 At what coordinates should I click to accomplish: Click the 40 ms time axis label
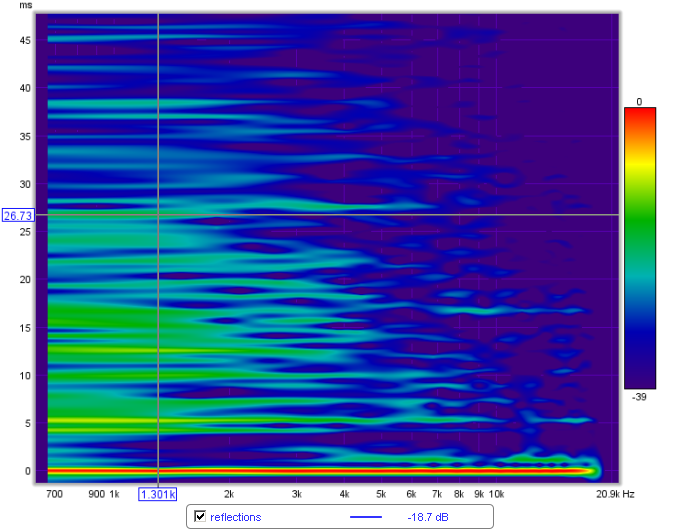[x=25, y=88]
